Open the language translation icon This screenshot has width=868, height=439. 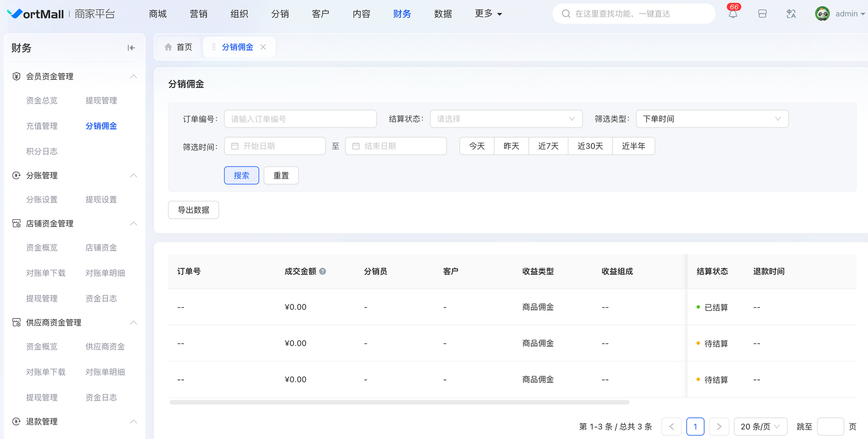coord(791,14)
